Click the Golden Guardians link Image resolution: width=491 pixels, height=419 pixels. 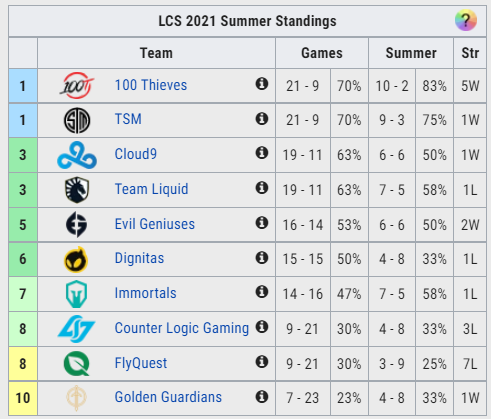(168, 397)
